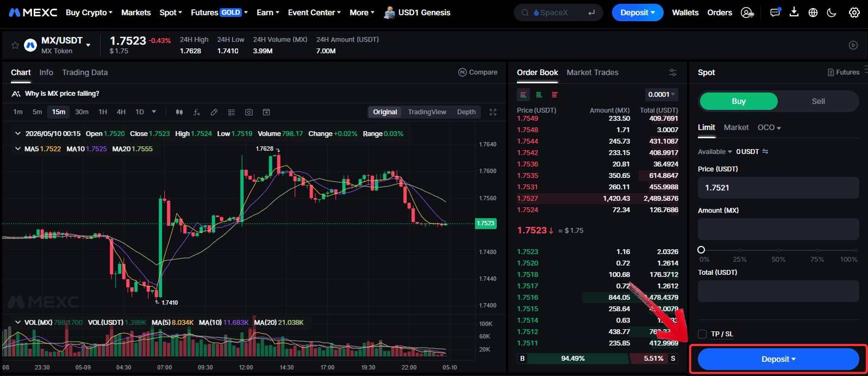The height and width of the screenshot is (376, 868).
Task: Open the Markets menu item
Action: pyautogui.click(x=136, y=13)
